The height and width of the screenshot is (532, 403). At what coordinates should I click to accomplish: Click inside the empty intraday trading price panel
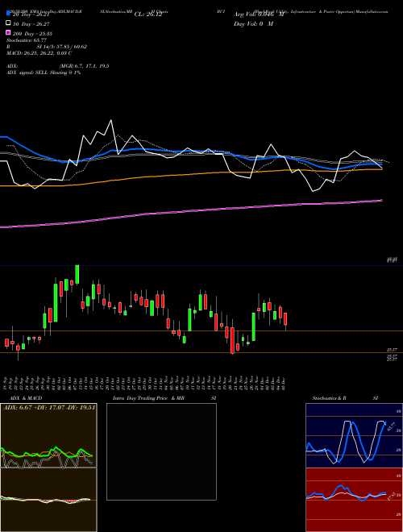[161, 451]
